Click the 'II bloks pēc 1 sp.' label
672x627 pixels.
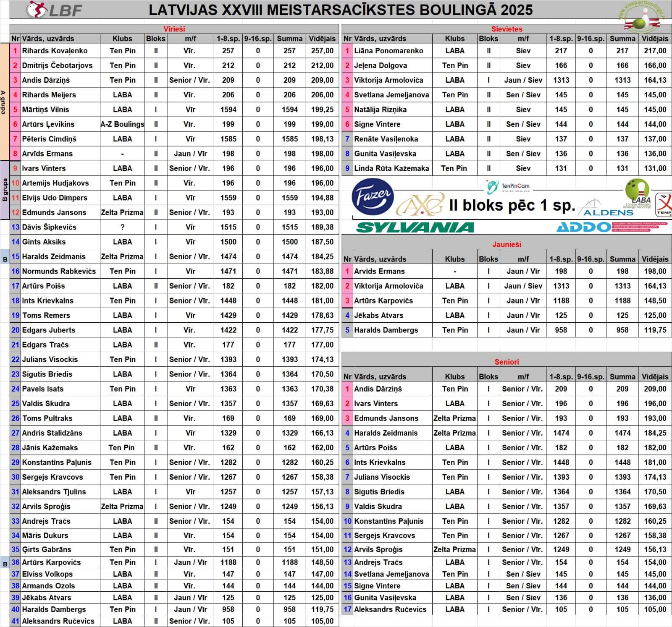(512, 205)
